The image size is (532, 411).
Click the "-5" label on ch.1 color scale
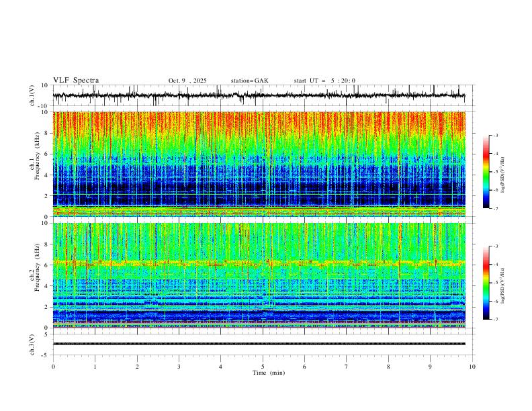point(496,172)
